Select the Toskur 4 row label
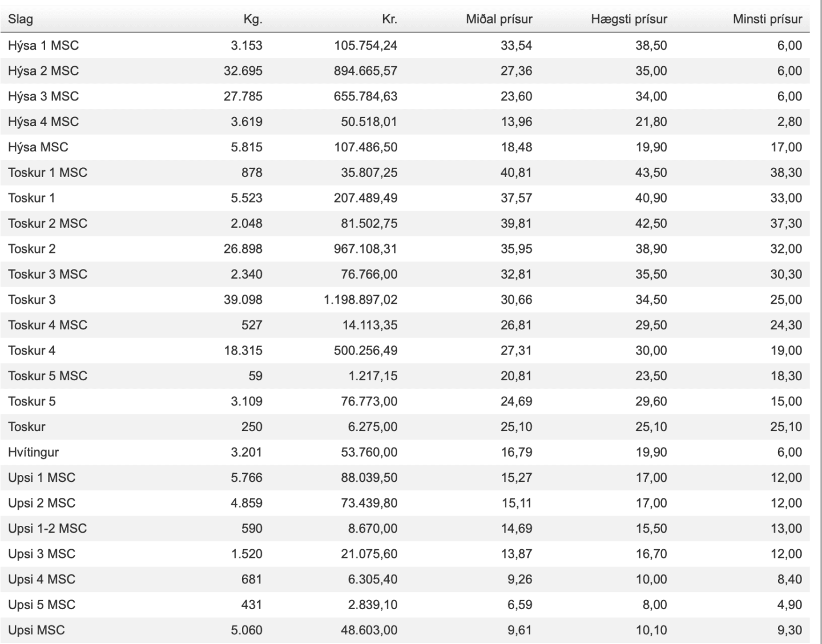 [x=32, y=351]
